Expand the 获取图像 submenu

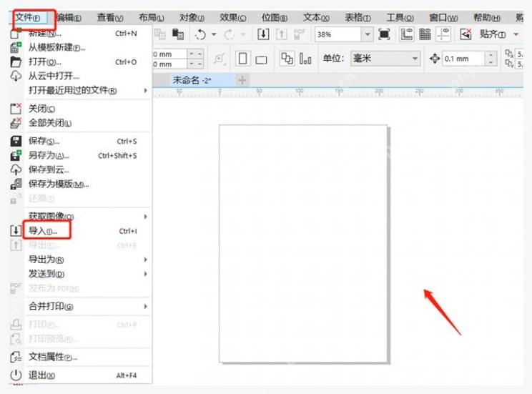click(81, 217)
